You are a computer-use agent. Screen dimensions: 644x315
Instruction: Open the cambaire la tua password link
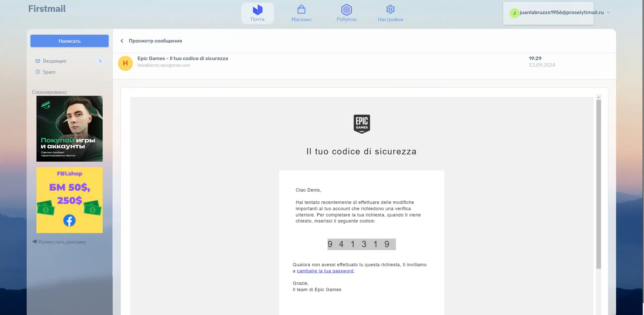(x=325, y=271)
